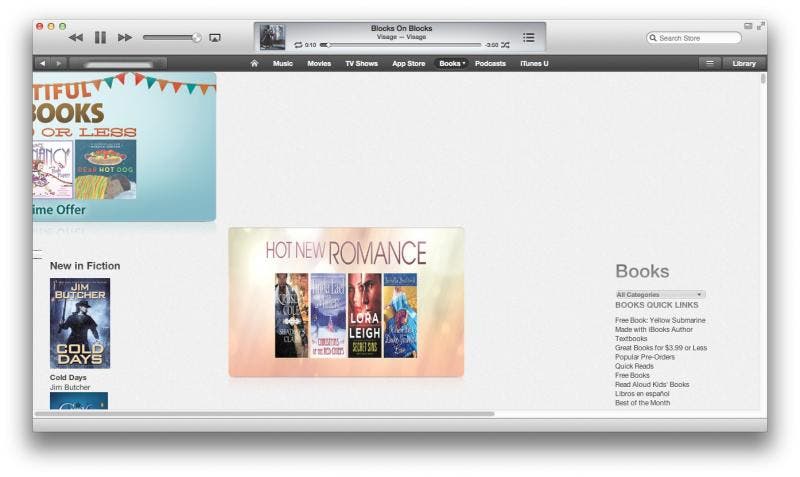The height and width of the screenshot is (477, 800).
Task: Click the Library button
Action: pyautogui.click(x=744, y=64)
